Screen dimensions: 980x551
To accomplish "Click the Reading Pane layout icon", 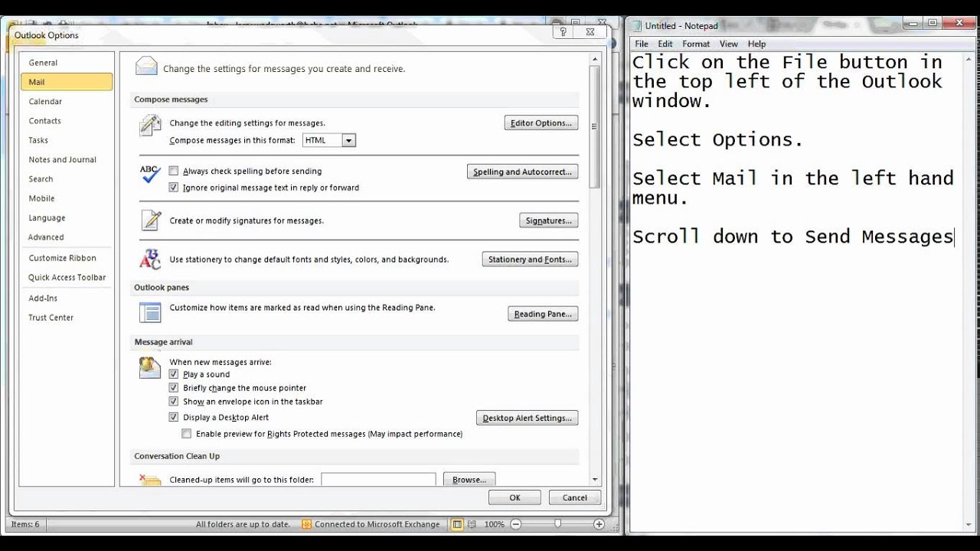I will click(150, 312).
